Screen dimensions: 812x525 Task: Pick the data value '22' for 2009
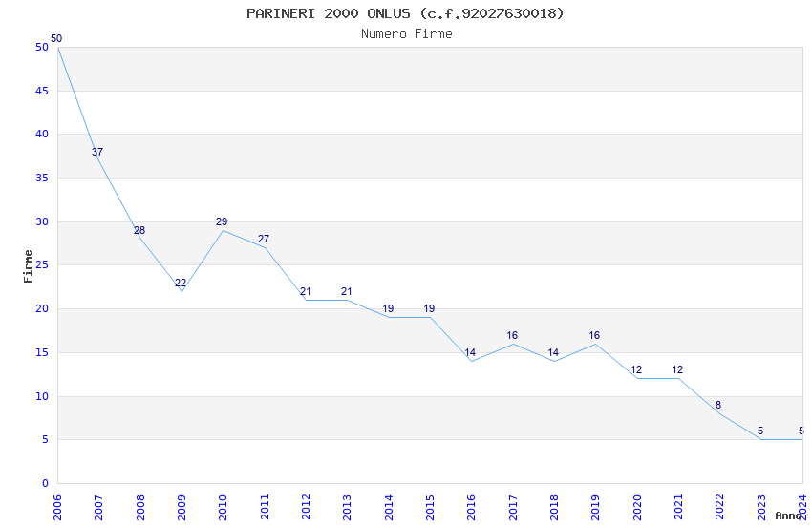click(181, 283)
